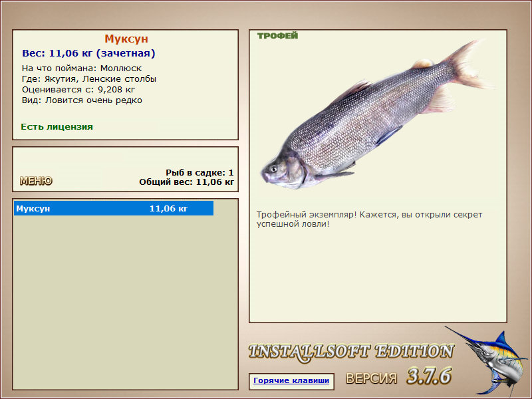Viewport: 532px width, 399px height.
Task: Click the Общий вес: 11,06 кг total
Action: tap(187, 182)
